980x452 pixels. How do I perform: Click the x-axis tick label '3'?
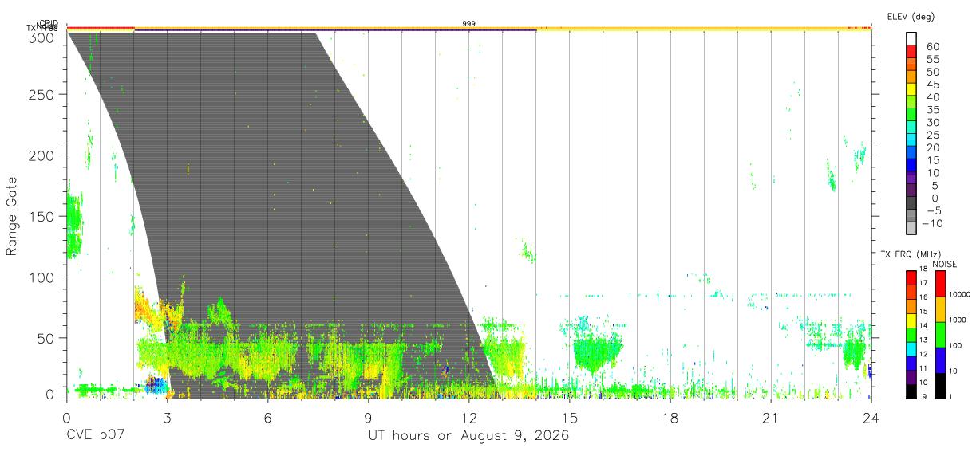coord(167,418)
